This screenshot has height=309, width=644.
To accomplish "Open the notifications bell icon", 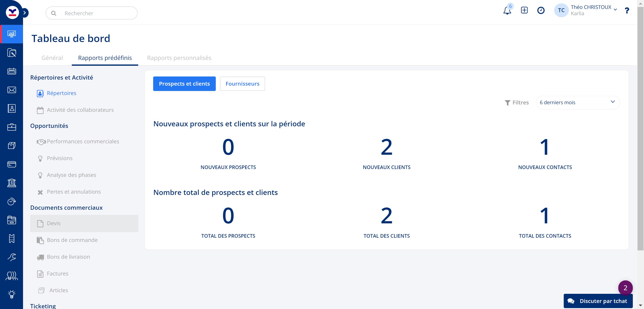I will (x=507, y=11).
